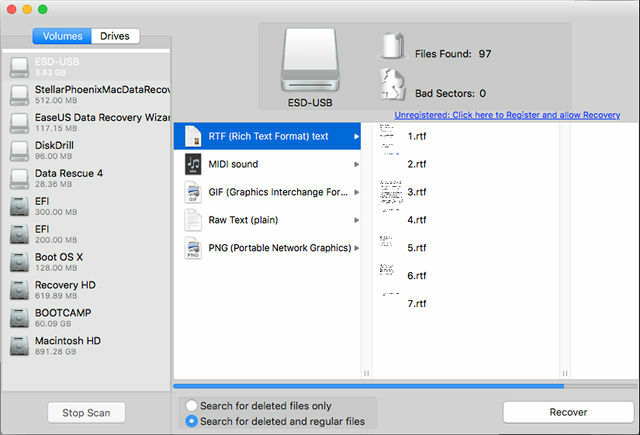Click the DiskDrill 96.00 MB size
Viewport: 640px width, 435px height.
[x=53, y=156]
